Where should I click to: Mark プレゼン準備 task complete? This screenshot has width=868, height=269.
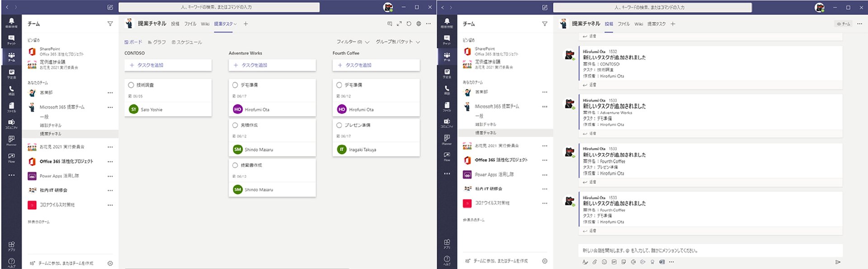pyautogui.click(x=339, y=125)
